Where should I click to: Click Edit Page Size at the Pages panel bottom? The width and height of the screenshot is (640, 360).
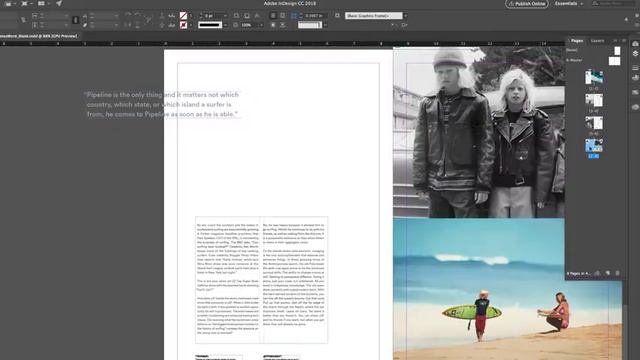tap(598, 273)
